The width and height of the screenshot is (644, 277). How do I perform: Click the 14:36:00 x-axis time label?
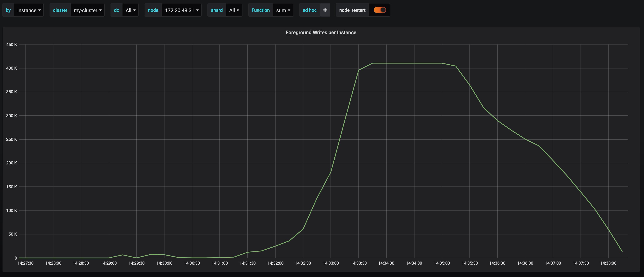[497, 263]
